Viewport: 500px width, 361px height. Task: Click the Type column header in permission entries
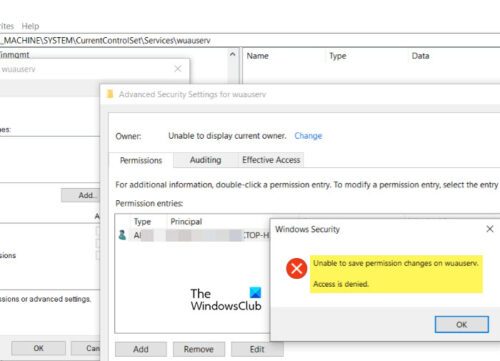(x=142, y=222)
